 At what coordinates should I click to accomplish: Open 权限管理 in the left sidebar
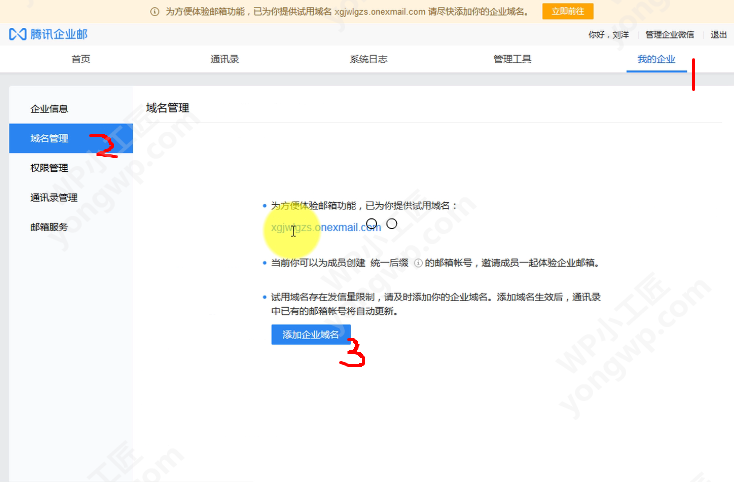(x=49, y=168)
